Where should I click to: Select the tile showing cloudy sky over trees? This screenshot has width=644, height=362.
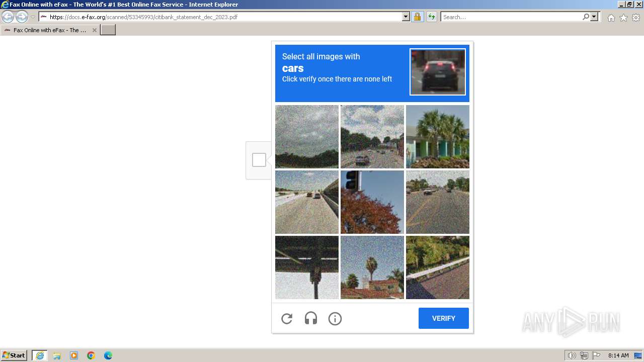click(307, 137)
